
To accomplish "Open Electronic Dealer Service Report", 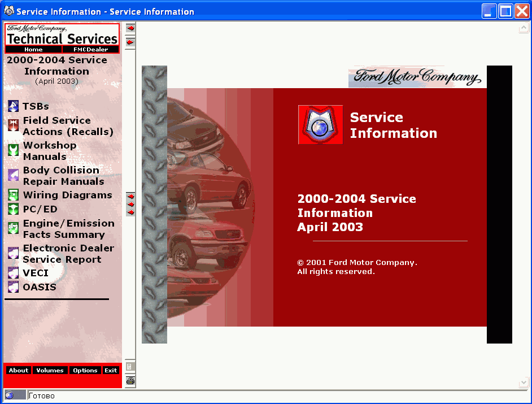I will (68, 254).
